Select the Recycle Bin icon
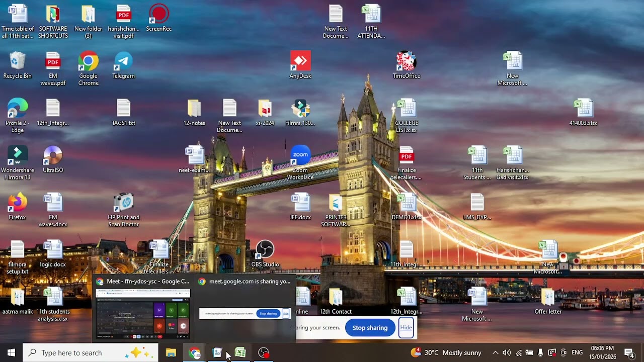The height and width of the screenshot is (362, 644). pos(17,66)
